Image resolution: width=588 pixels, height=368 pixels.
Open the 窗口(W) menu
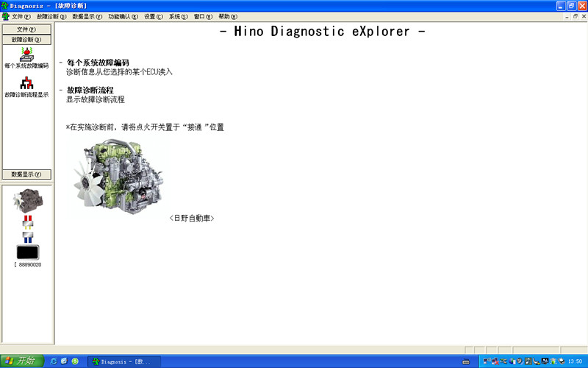coord(203,16)
